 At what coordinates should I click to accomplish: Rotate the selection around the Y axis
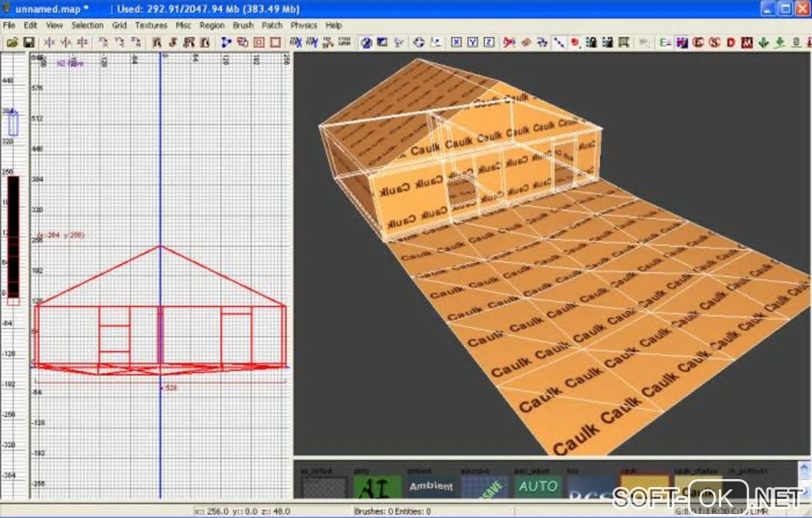click(119, 42)
